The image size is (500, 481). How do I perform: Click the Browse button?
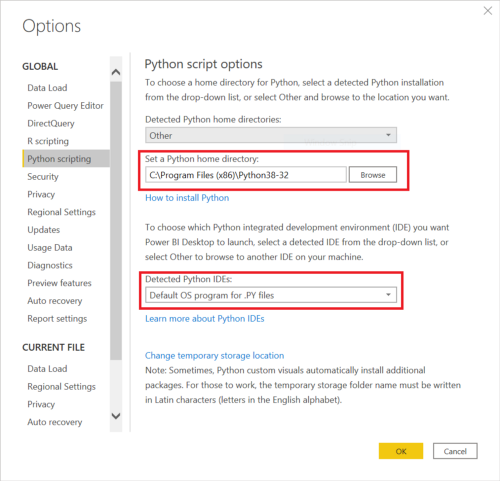point(373,175)
